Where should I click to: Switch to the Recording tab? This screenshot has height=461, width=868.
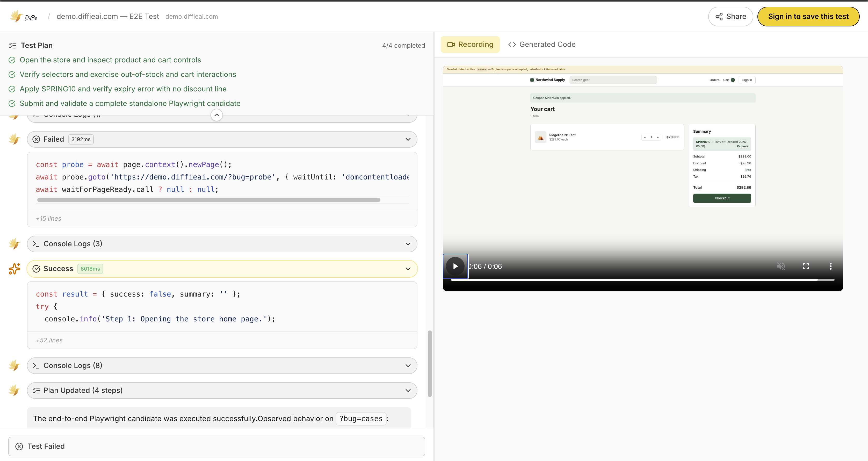coord(470,45)
